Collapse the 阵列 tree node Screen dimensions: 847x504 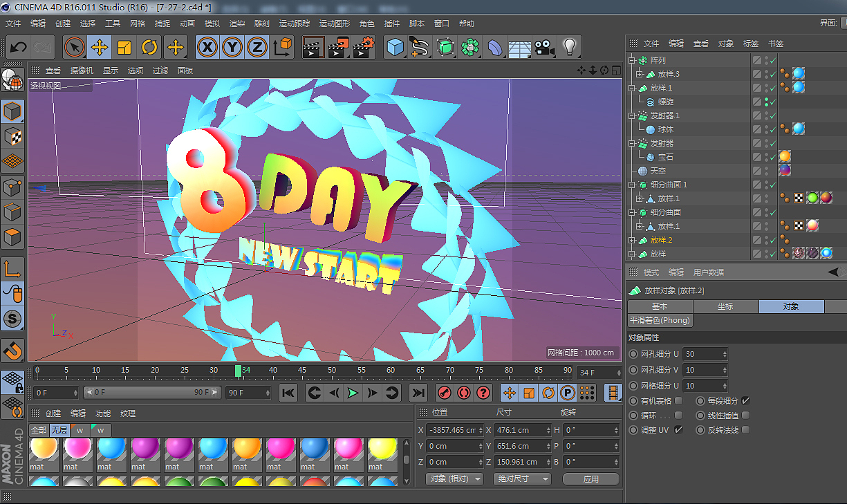(632, 60)
